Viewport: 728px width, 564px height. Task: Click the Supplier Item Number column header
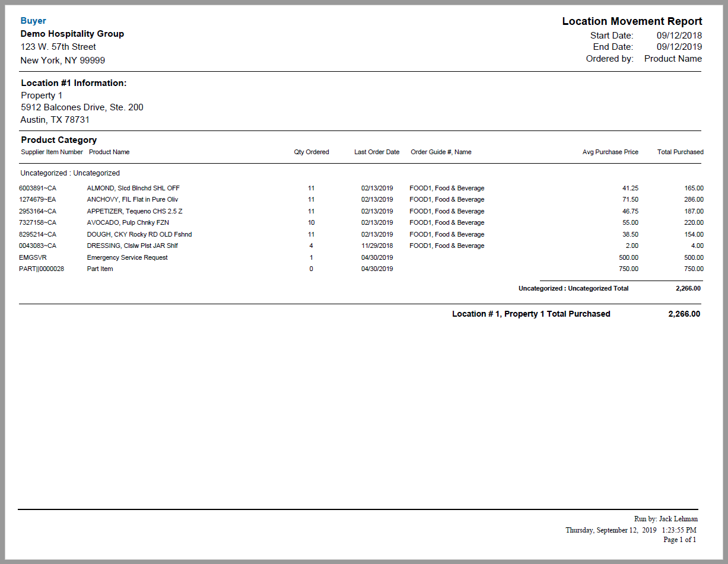(52, 152)
